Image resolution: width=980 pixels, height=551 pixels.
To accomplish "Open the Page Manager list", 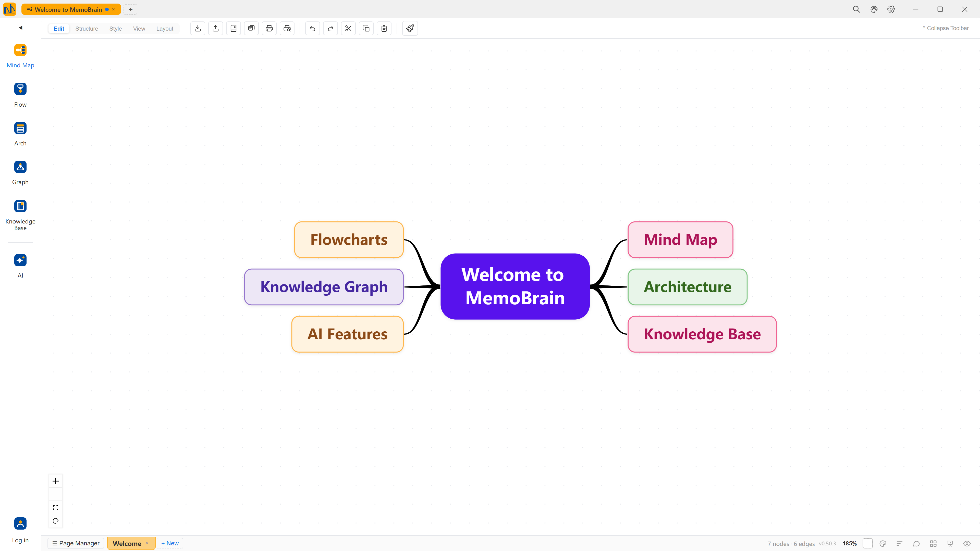I will [x=76, y=543].
